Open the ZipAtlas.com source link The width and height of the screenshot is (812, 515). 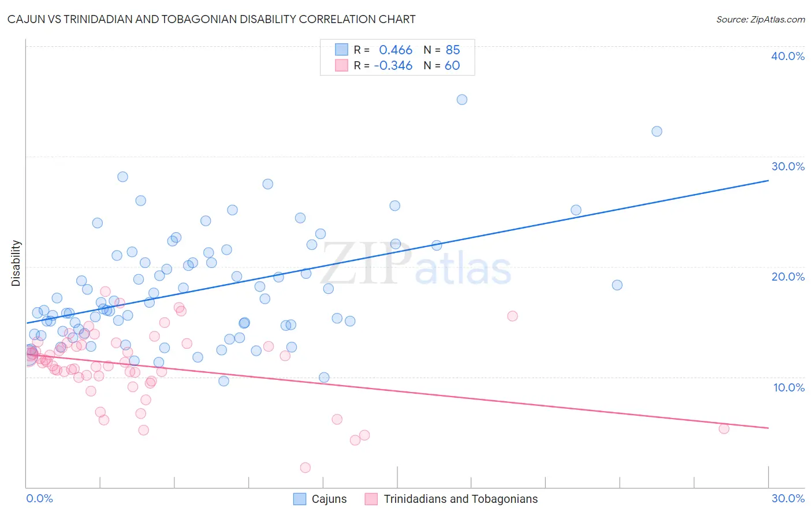761,19
